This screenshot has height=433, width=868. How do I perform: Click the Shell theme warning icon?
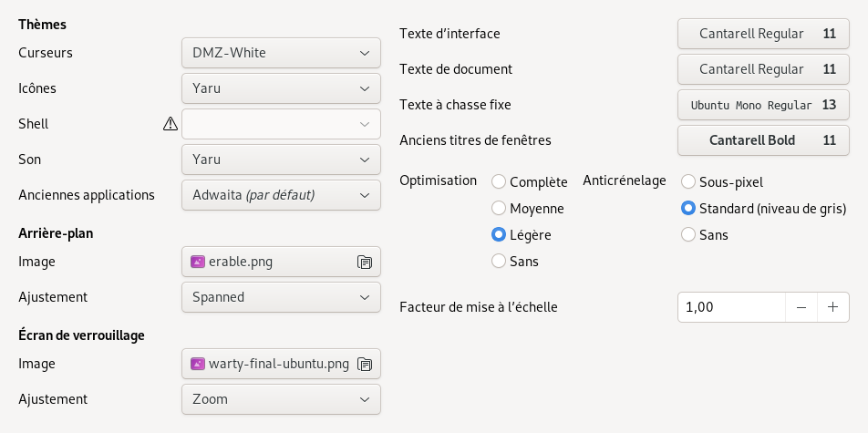click(170, 124)
